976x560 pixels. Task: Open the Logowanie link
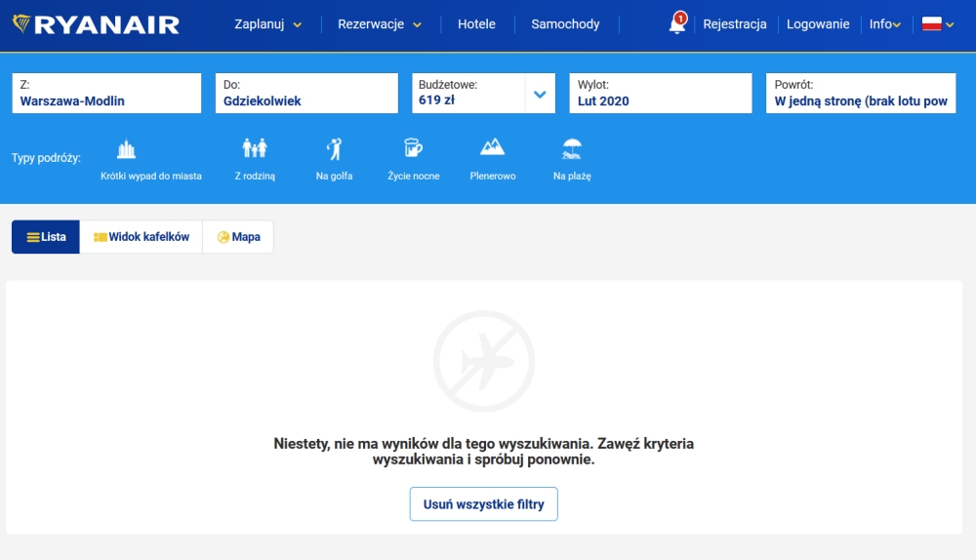tap(818, 24)
